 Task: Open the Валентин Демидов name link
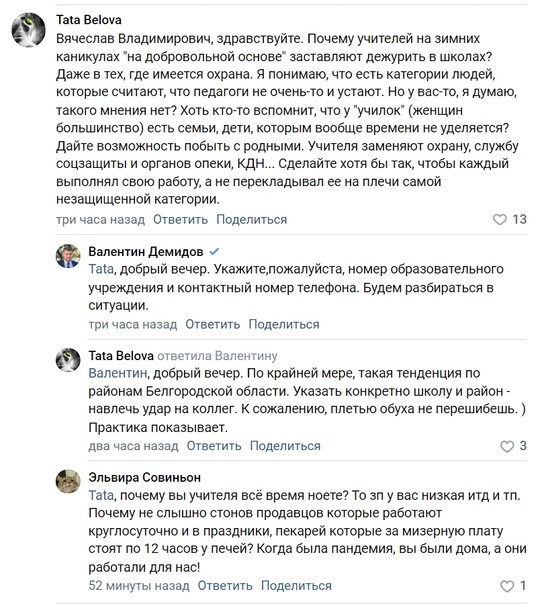coord(146,252)
